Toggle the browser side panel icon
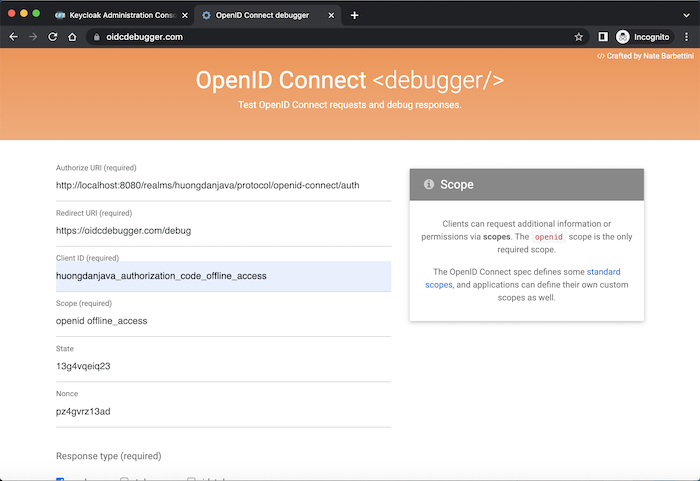Screen dimensions: 700x481 point(603,37)
